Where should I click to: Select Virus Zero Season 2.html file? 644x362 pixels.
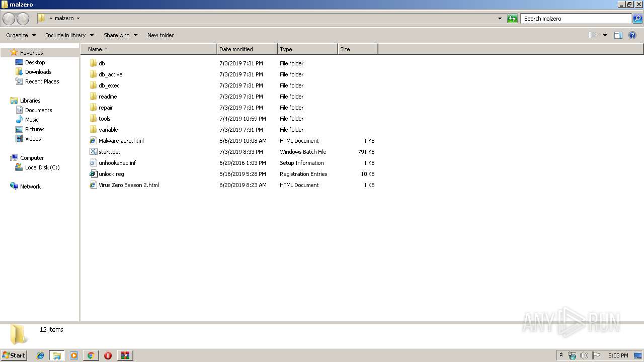click(x=128, y=185)
